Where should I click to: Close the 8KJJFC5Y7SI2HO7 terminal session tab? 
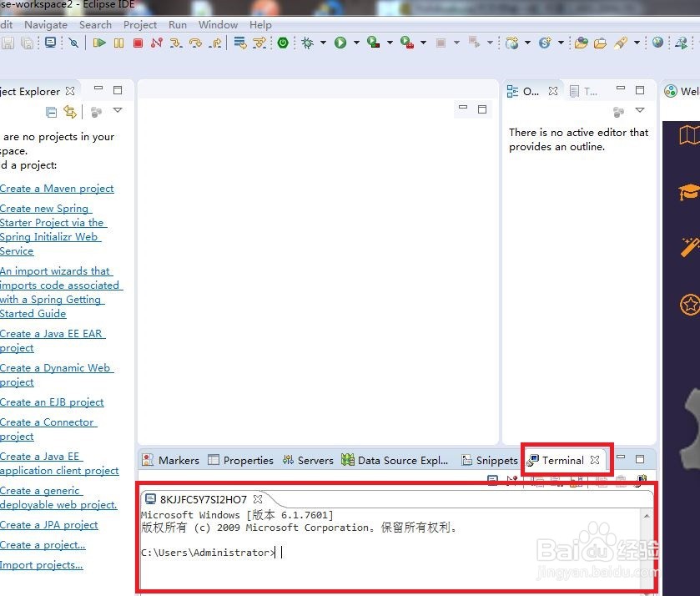tap(258, 499)
